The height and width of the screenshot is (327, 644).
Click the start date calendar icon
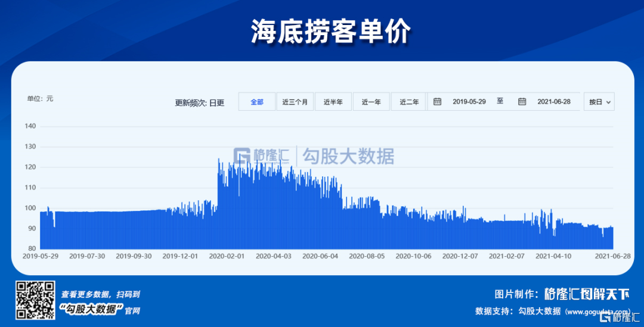437,102
